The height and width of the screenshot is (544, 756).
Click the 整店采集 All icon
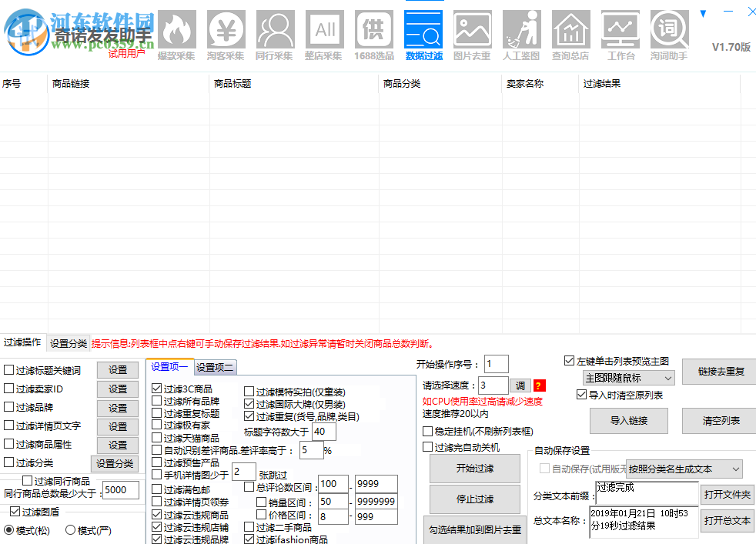coord(324,29)
